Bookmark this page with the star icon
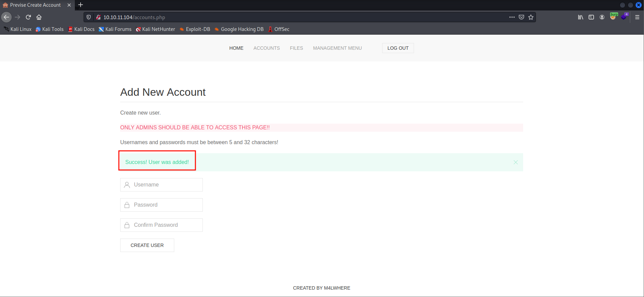Viewport: 644px width, 297px height. (531, 17)
